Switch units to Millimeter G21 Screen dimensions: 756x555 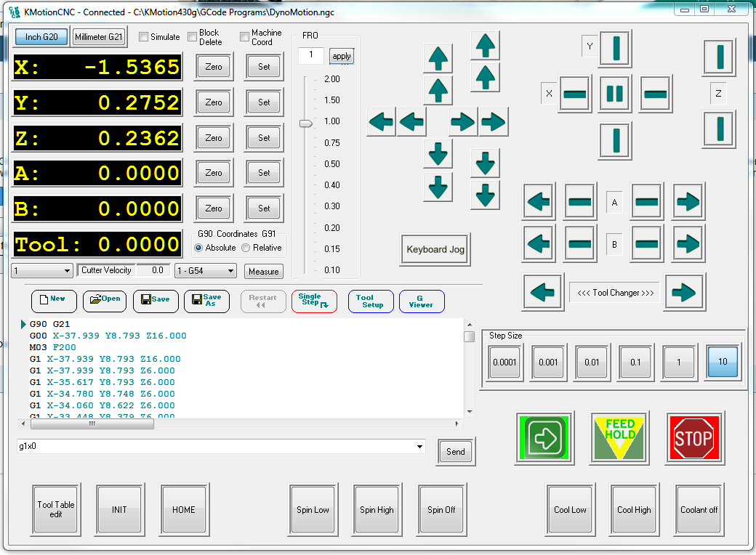pos(99,37)
